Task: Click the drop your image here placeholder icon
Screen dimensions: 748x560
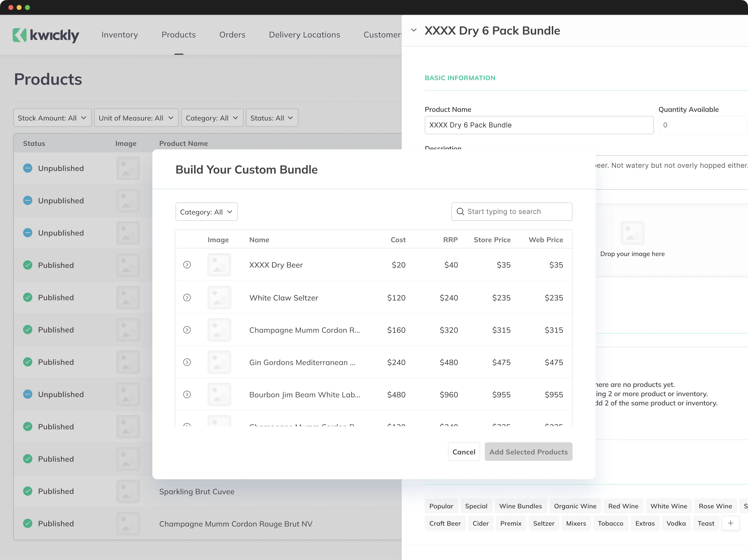Action: click(632, 233)
